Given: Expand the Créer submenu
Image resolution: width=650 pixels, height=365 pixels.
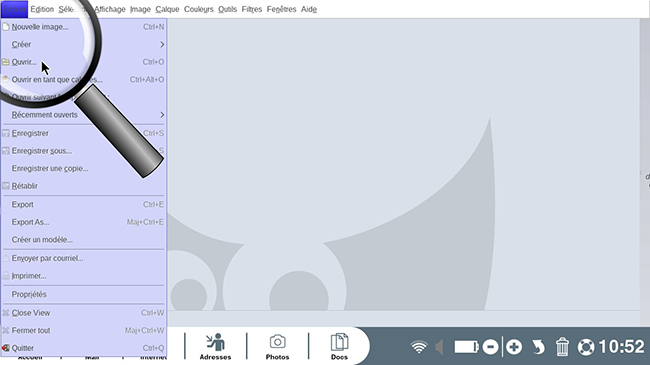Looking at the screenshot, I should (83, 44).
